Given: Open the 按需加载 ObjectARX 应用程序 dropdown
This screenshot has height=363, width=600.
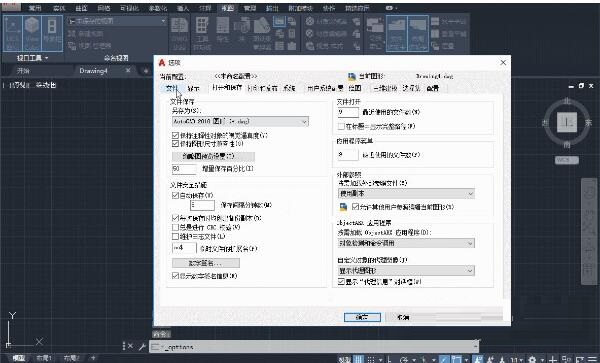Looking at the screenshot, I should coord(406,243).
